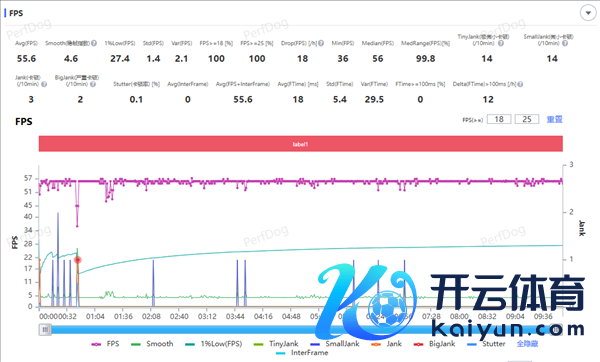Viewport: 600px width, 362px height.
Task: Open help icon beside Drop(FPS) metric
Action: (321, 43)
